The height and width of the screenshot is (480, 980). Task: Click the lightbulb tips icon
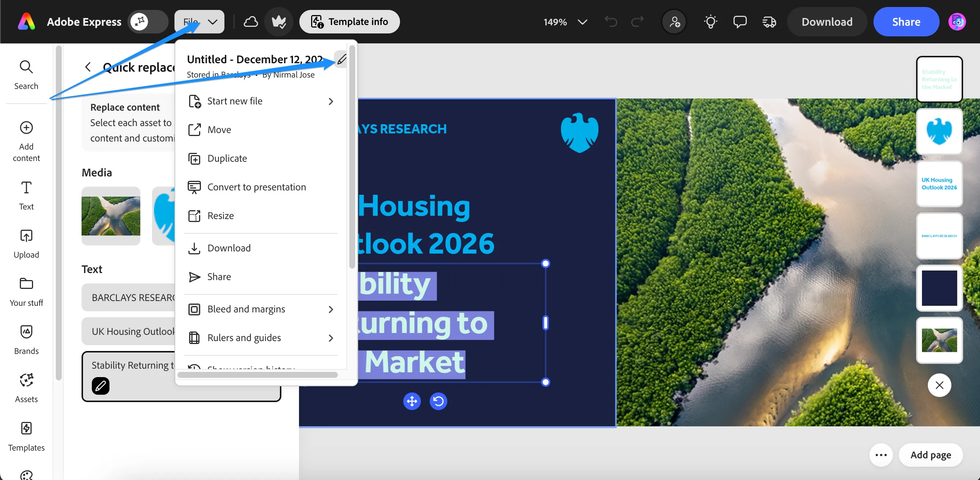pyautogui.click(x=710, y=22)
